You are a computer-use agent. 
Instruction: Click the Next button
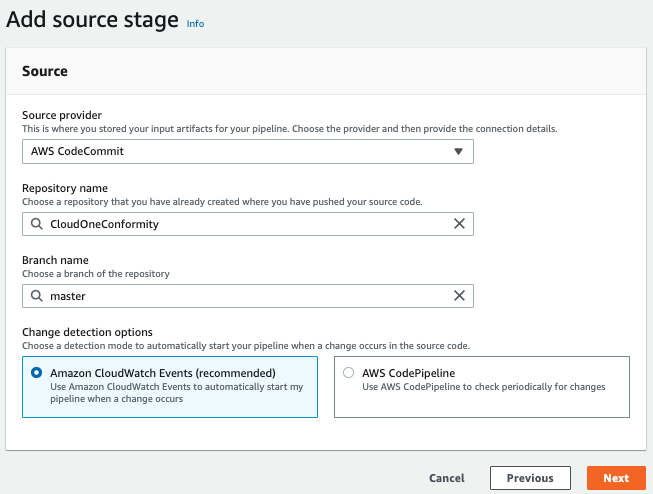[616, 478]
